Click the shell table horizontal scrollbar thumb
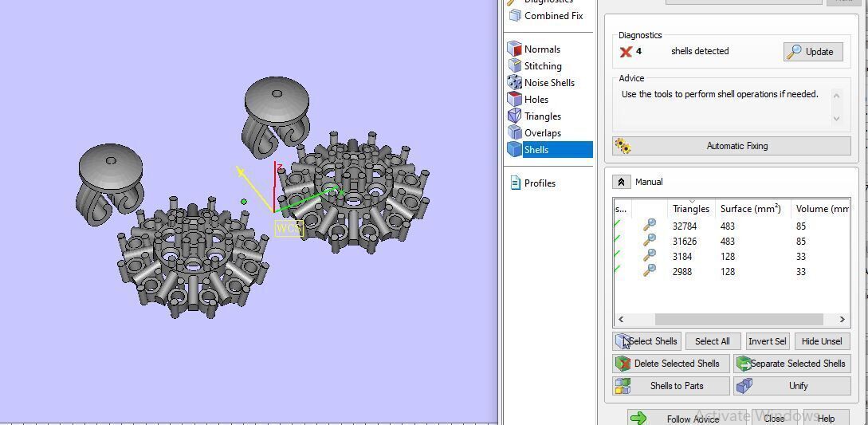Image resolution: width=868 pixels, height=425 pixels. click(x=739, y=319)
